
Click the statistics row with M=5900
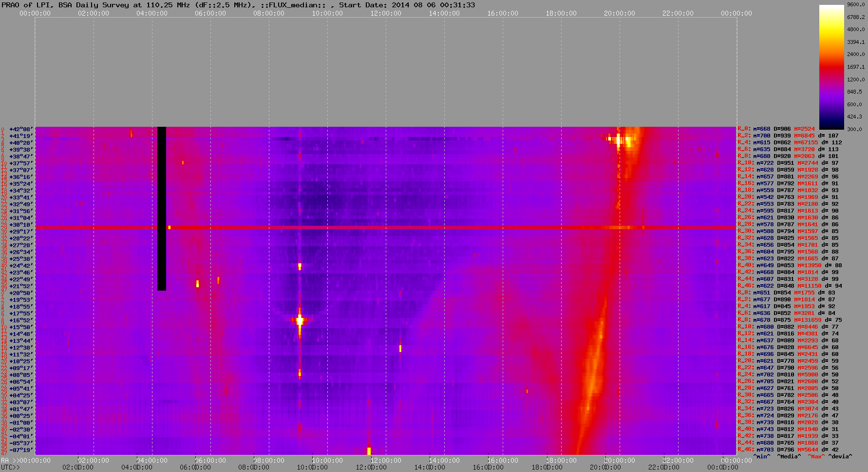pyautogui.click(x=788, y=375)
